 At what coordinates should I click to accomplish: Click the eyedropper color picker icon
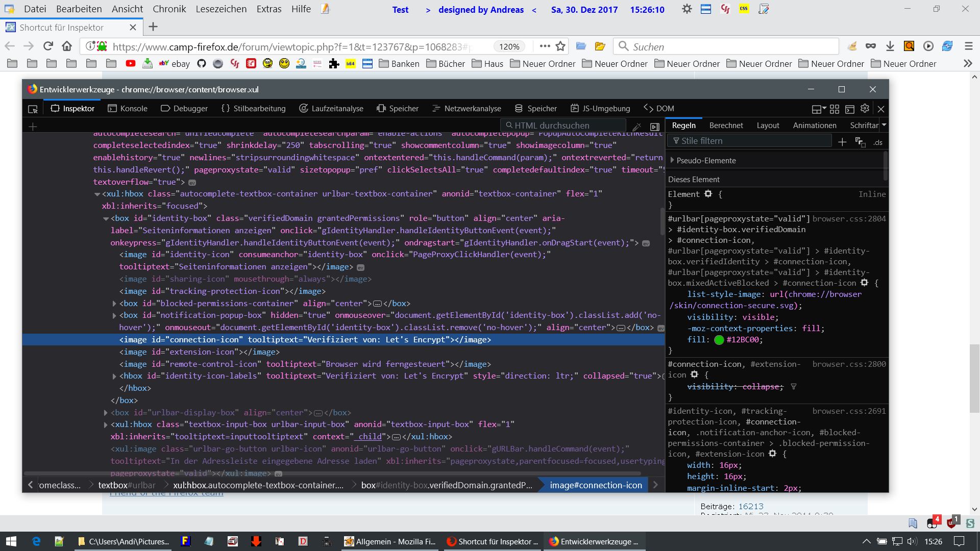tap(636, 126)
